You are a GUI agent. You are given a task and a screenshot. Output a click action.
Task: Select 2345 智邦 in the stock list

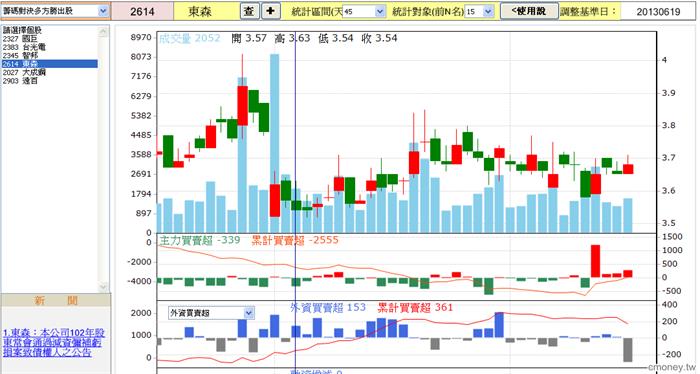pos(49,55)
